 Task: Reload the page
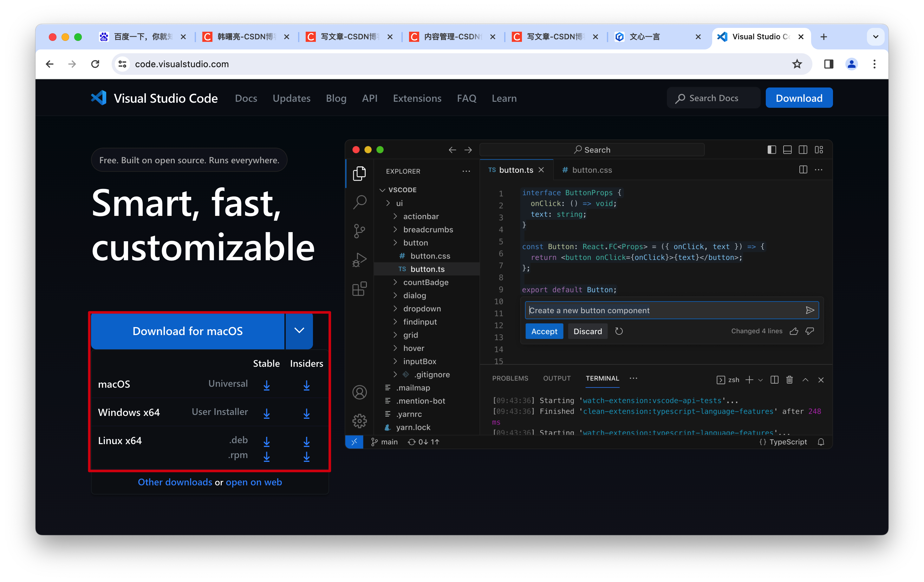95,64
